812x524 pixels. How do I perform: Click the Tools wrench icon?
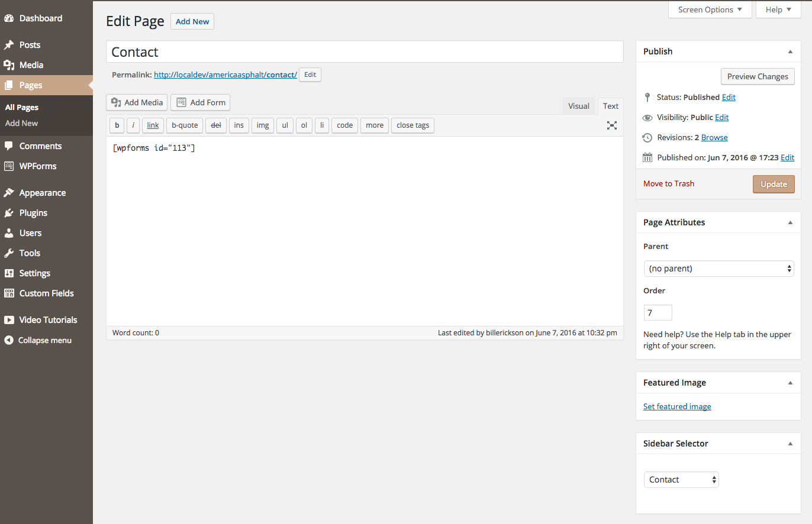(9, 253)
